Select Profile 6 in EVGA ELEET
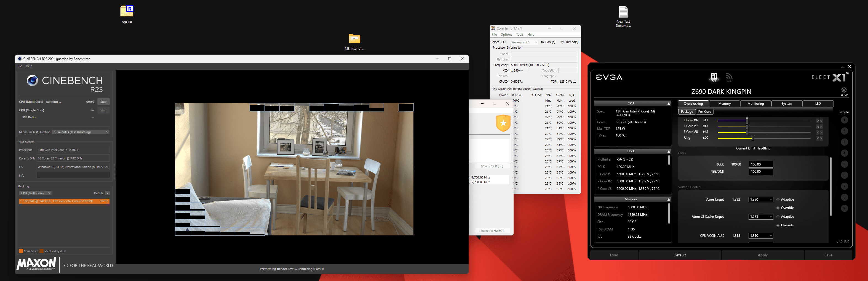This screenshot has height=281, width=868. (x=844, y=175)
